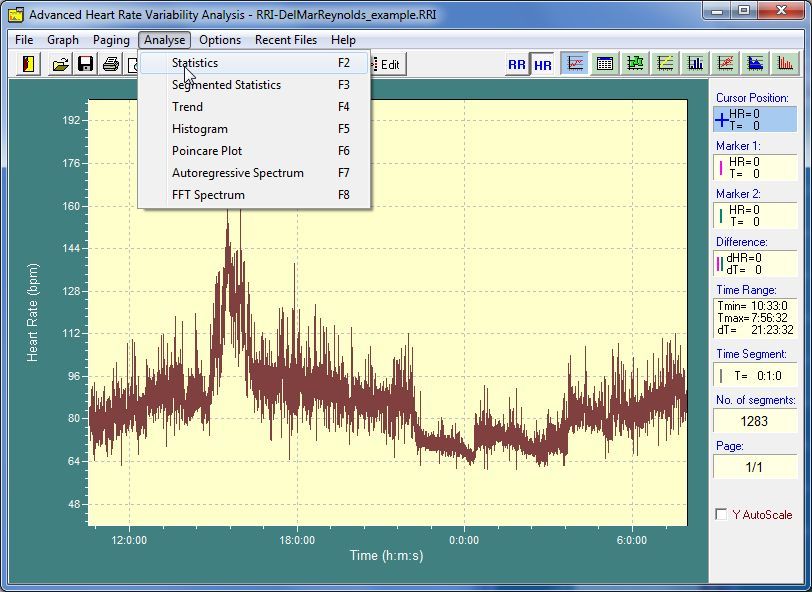This screenshot has width=812, height=592.
Task: Open the Options menu
Action: click(x=219, y=40)
